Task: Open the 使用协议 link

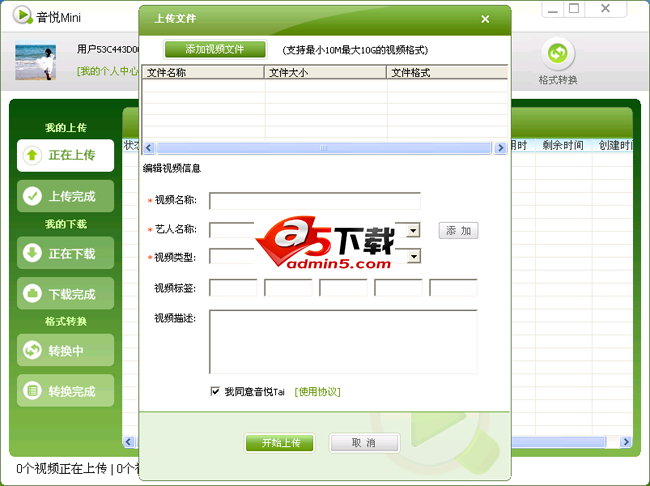Action: (318, 391)
